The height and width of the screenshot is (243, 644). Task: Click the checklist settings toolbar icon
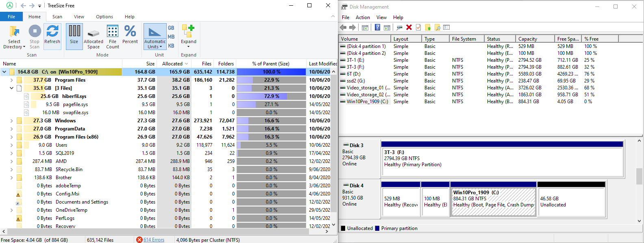click(x=446, y=27)
